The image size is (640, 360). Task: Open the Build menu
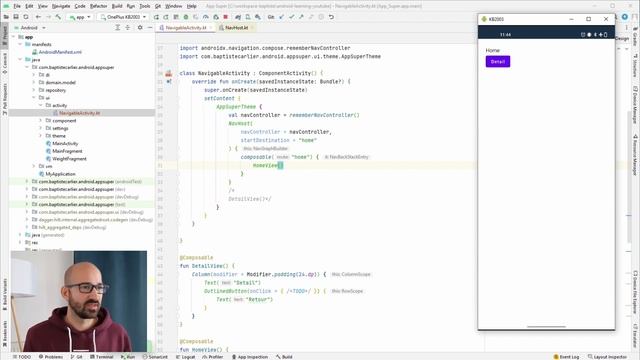pyautogui.click(x=117, y=6)
